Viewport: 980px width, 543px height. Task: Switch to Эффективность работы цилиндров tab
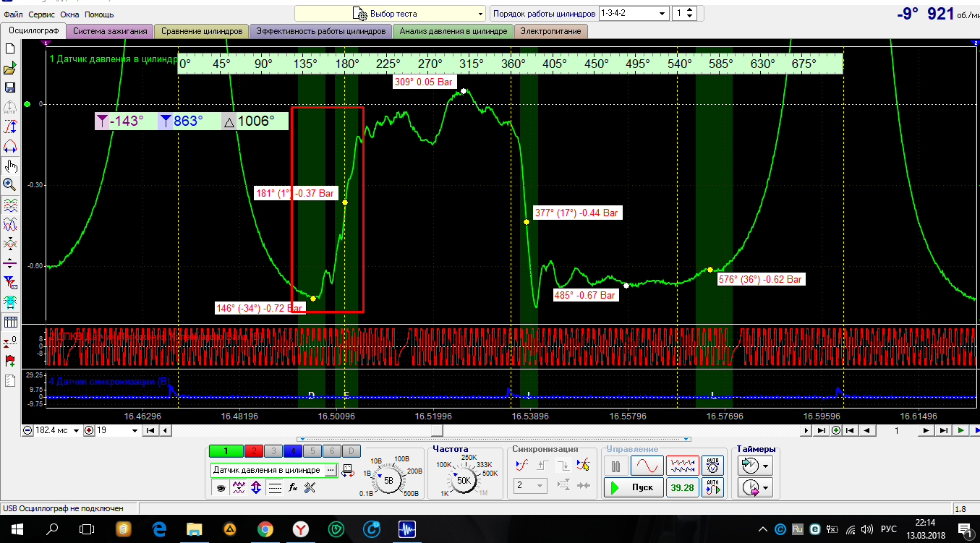(x=321, y=31)
